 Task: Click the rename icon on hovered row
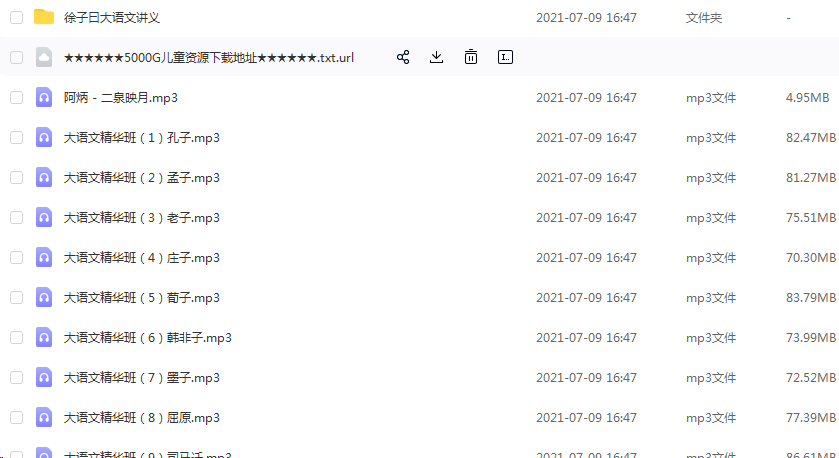pyautogui.click(x=505, y=57)
